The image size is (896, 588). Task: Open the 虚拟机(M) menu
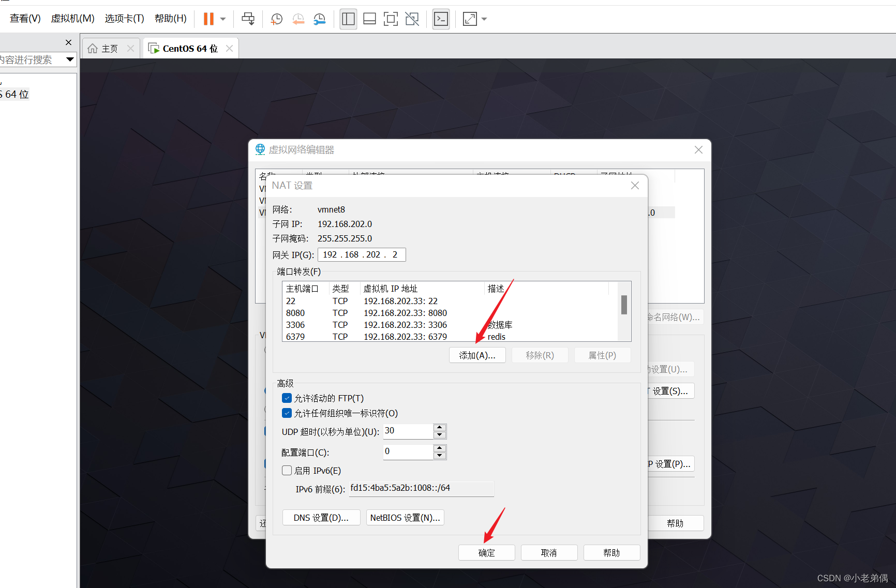(x=72, y=19)
